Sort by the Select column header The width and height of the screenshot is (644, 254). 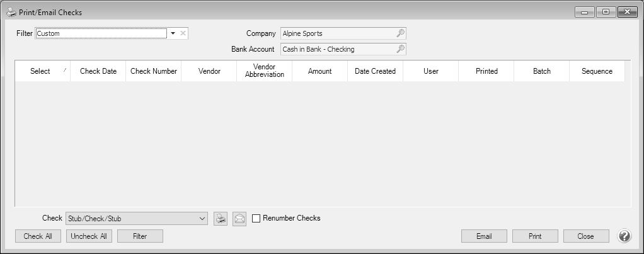pyautogui.click(x=42, y=71)
